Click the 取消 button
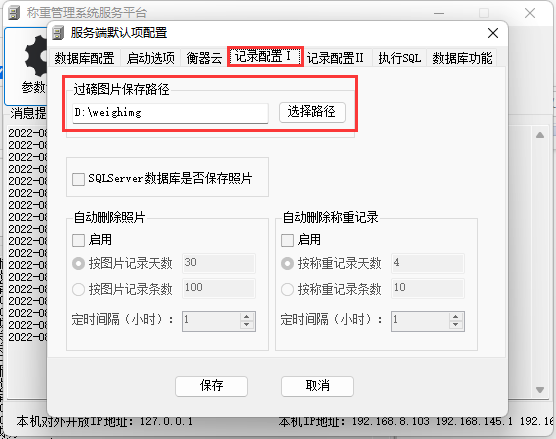Screen dimensions: 556x439 point(317,386)
